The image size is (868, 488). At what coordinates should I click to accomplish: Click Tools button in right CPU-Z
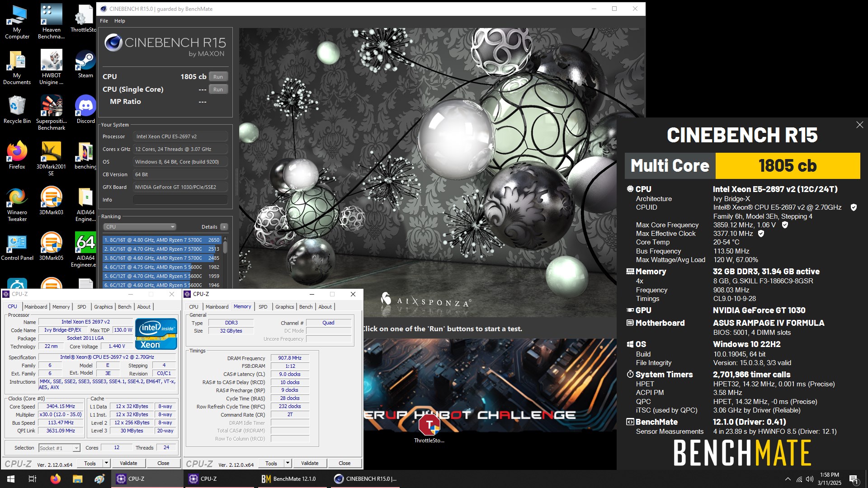point(271,463)
